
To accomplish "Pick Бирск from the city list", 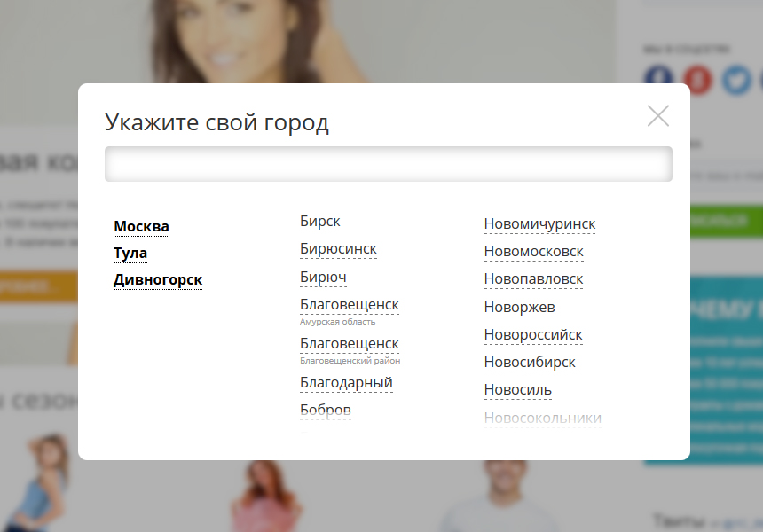I will [x=319, y=221].
